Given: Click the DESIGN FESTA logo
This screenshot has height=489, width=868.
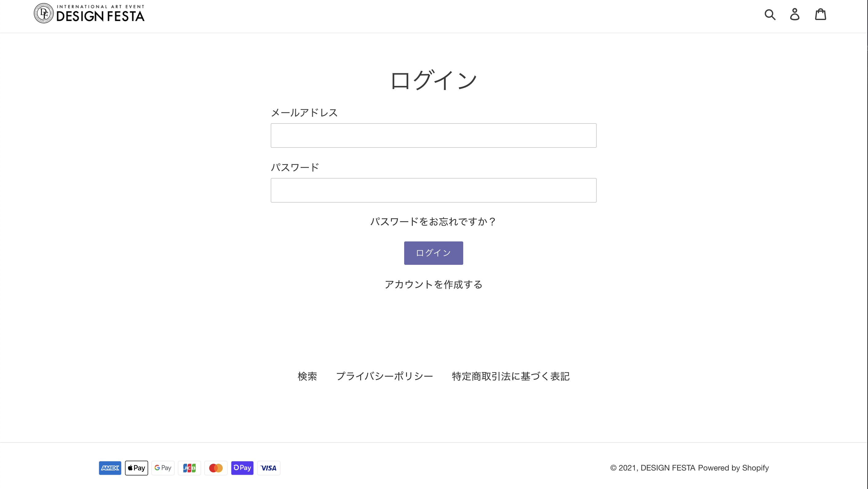Looking at the screenshot, I should 89,14.
